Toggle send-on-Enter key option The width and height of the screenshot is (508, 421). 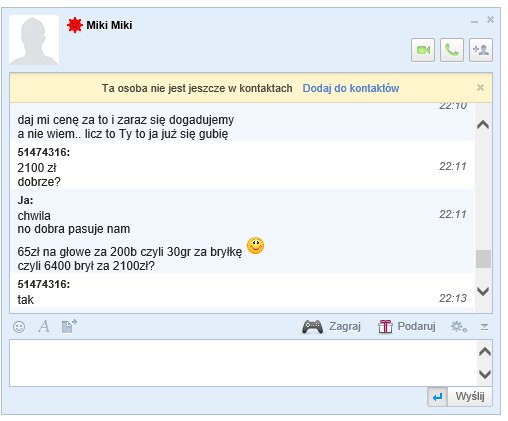pos(437,397)
